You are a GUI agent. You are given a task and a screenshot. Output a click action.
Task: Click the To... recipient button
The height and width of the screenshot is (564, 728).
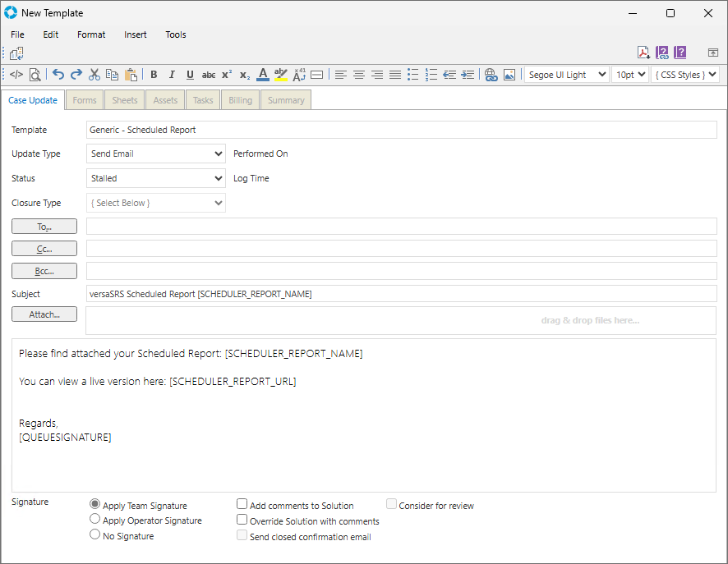click(44, 227)
